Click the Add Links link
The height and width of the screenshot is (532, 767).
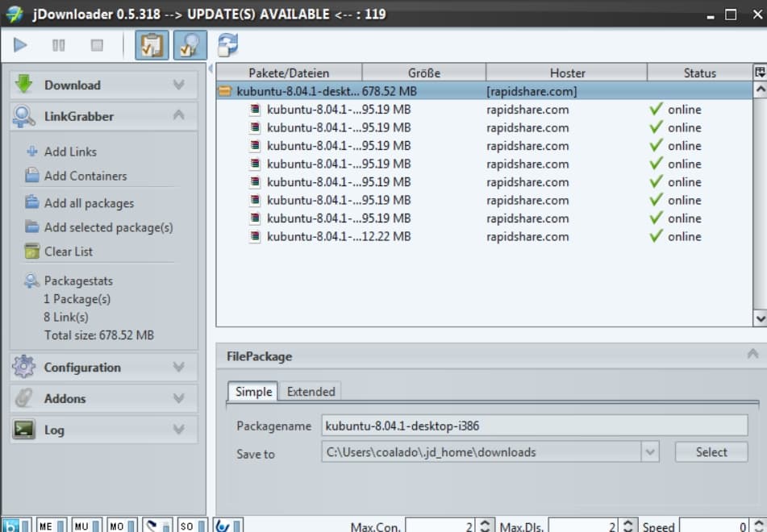click(70, 152)
